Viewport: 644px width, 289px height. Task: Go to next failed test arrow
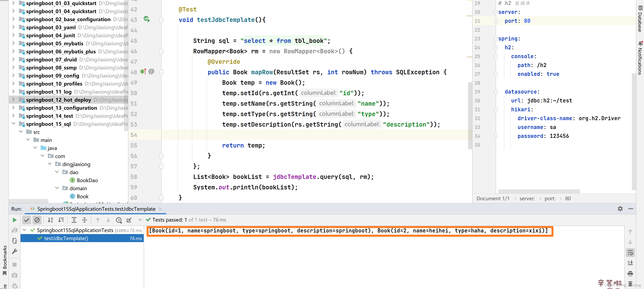click(x=108, y=220)
